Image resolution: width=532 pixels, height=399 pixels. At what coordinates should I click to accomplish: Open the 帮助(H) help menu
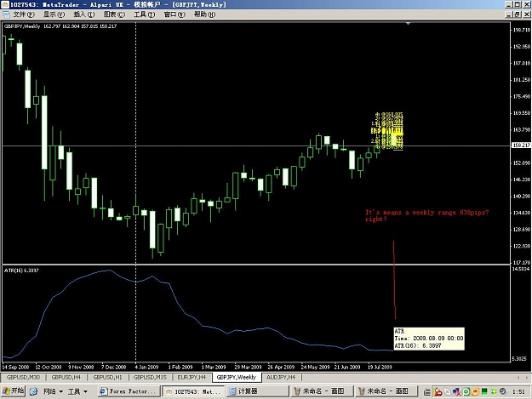tap(204, 14)
